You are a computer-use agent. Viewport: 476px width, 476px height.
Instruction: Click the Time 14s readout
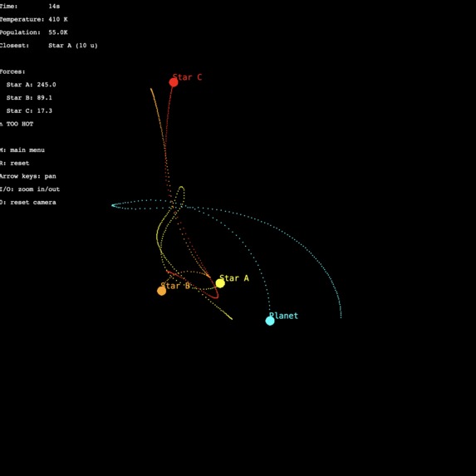(x=30, y=6)
